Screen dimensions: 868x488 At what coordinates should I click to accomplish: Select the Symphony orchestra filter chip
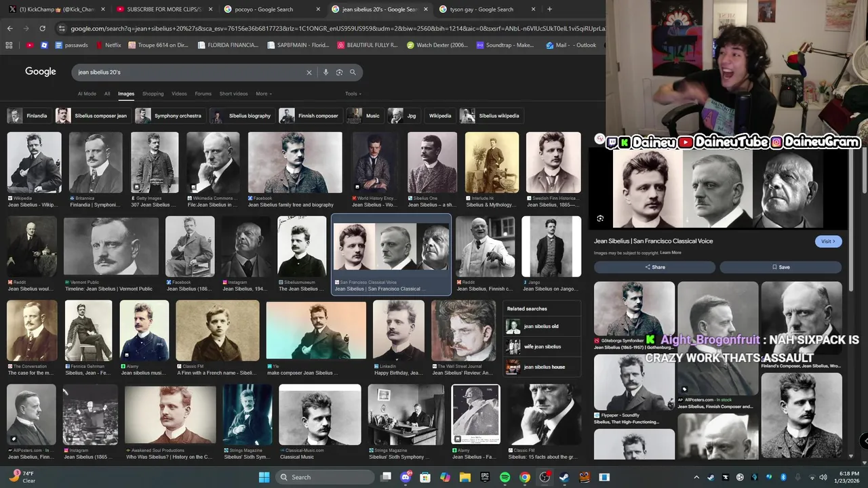click(170, 116)
